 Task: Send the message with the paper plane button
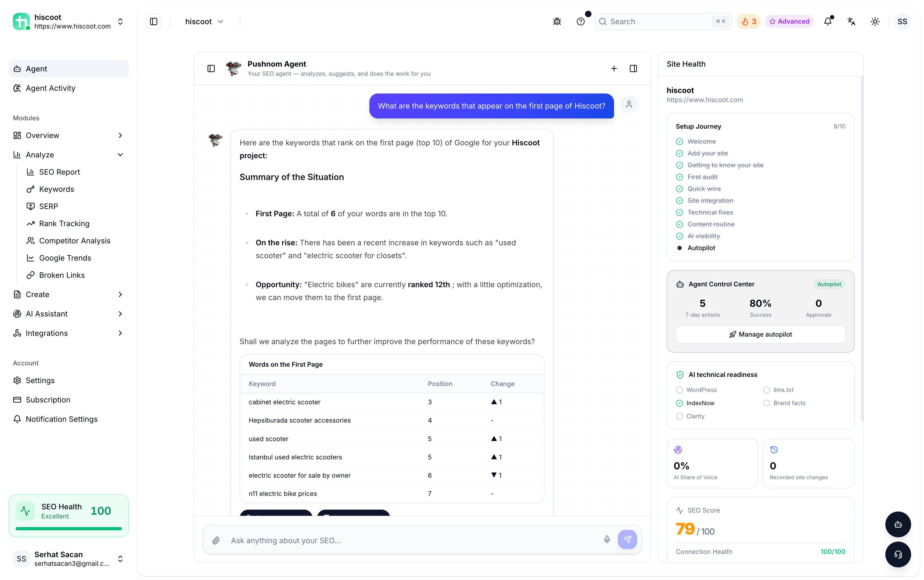[x=627, y=540]
